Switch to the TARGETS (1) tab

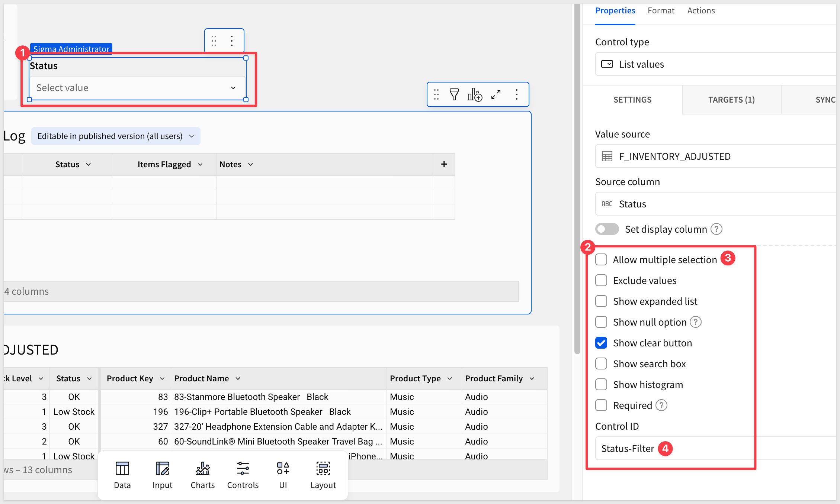pyautogui.click(x=731, y=100)
